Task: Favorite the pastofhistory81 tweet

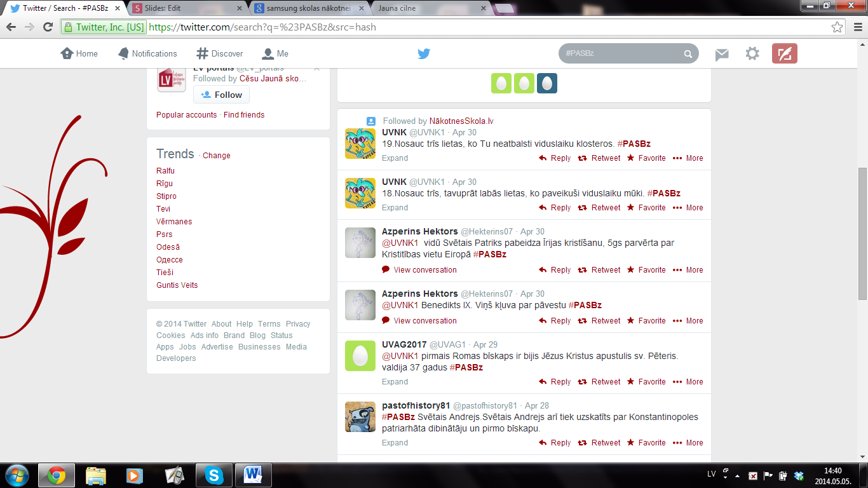Action: [646, 443]
